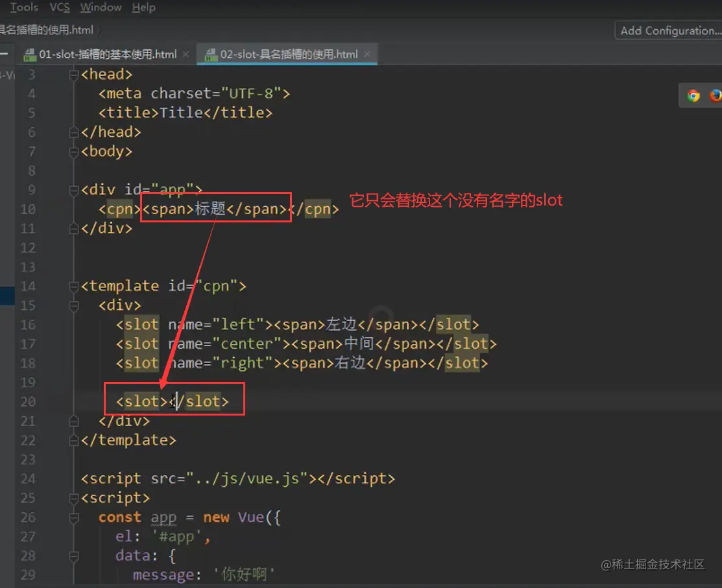Open the Window menu

(x=101, y=7)
